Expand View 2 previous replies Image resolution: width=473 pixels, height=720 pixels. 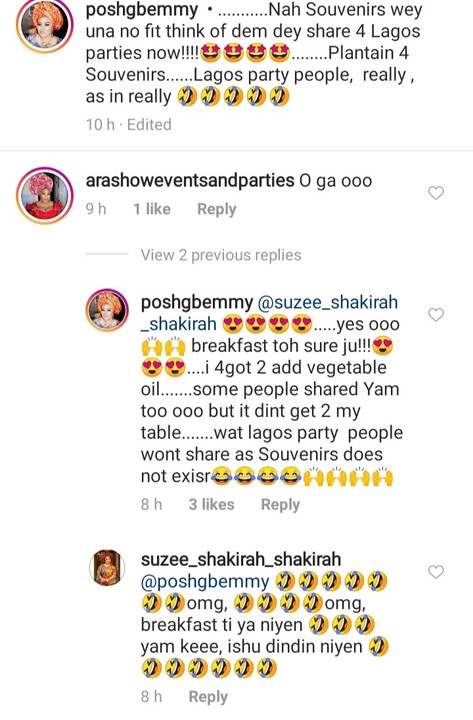point(221,255)
